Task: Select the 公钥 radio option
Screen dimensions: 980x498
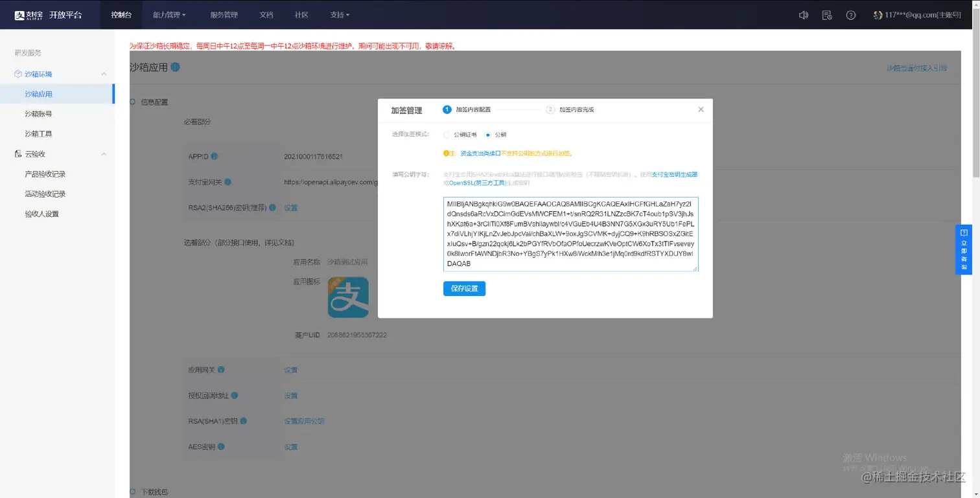Action: pyautogui.click(x=488, y=135)
